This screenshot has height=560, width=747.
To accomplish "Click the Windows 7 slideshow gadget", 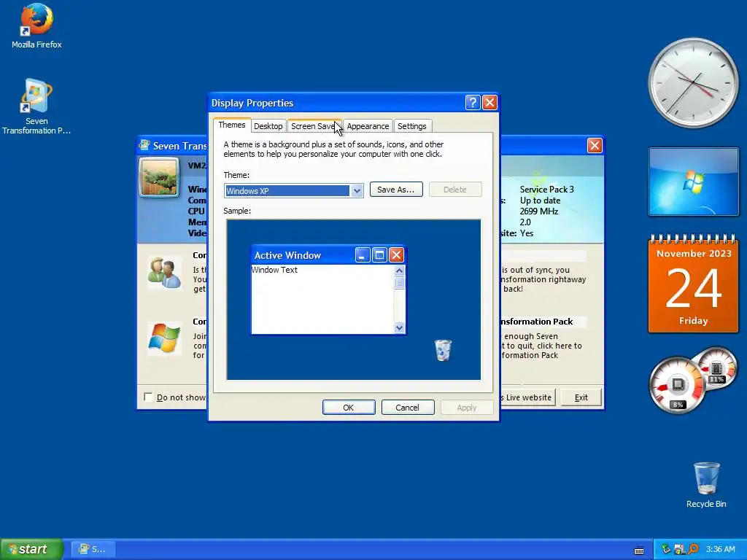I will (x=693, y=182).
